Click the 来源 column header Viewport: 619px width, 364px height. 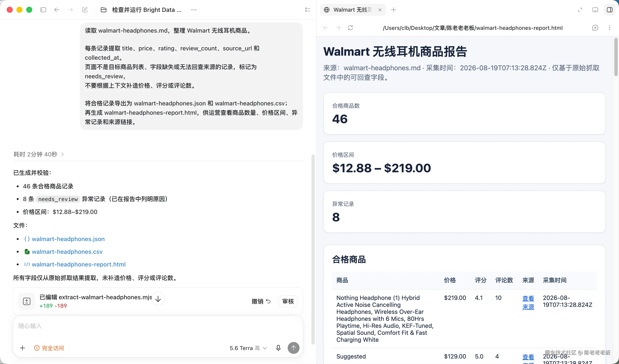pyautogui.click(x=528, y=280)
